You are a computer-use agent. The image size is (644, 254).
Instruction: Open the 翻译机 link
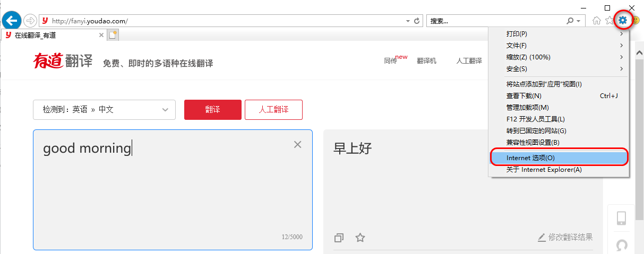coord(426,61)
